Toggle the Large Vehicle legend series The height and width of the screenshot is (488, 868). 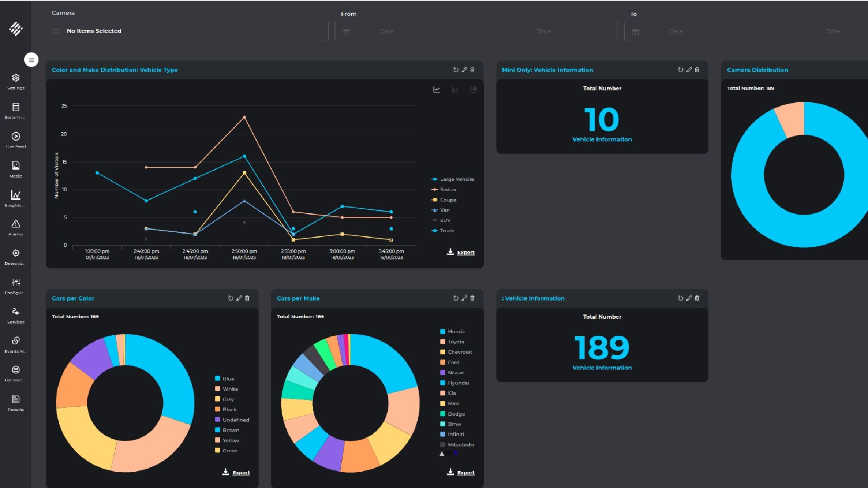click(453, 179)
